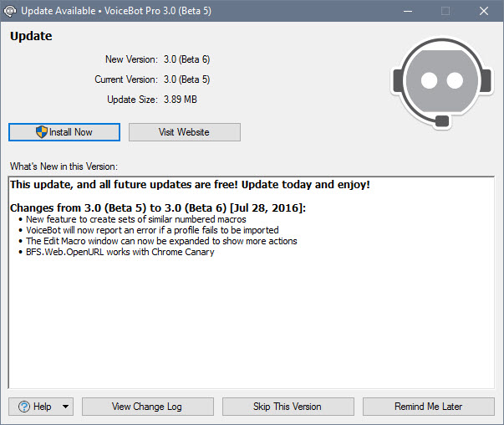Click the VoiceBot robot headset logo
Screen dimensions: 504x425
pos(442,83)
